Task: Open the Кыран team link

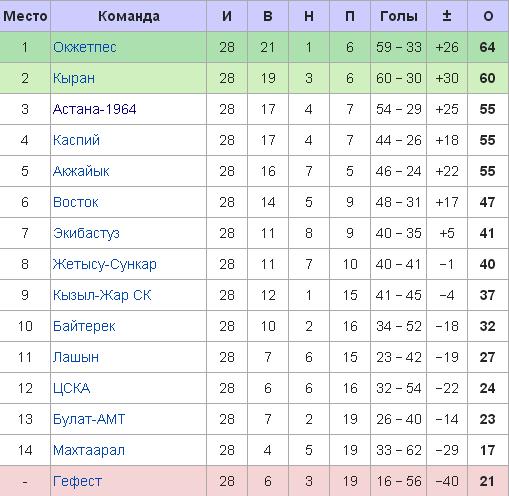Action: point(74,78)
